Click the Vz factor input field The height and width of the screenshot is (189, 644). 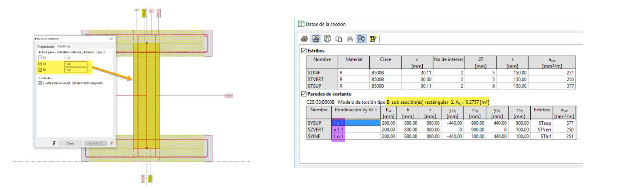pyautogui.click(x=76, y=64)
